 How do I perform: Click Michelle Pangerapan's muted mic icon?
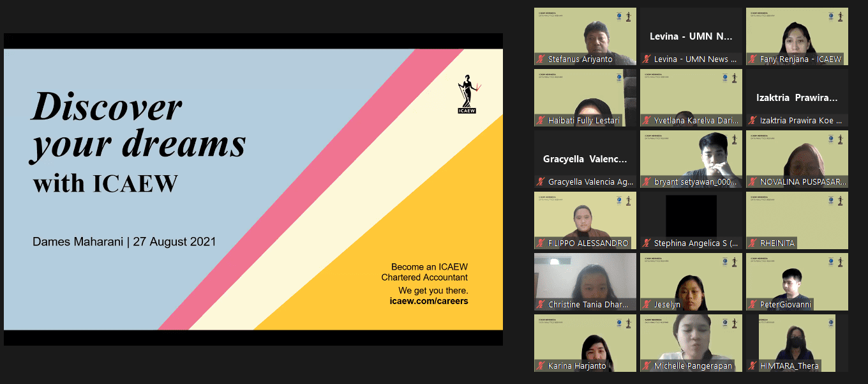647,366
